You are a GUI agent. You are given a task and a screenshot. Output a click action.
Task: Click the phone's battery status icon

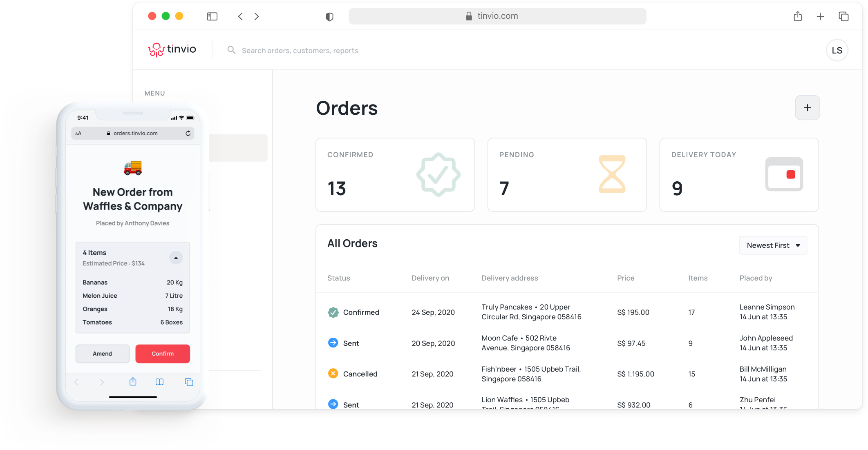tap(190, 118)
